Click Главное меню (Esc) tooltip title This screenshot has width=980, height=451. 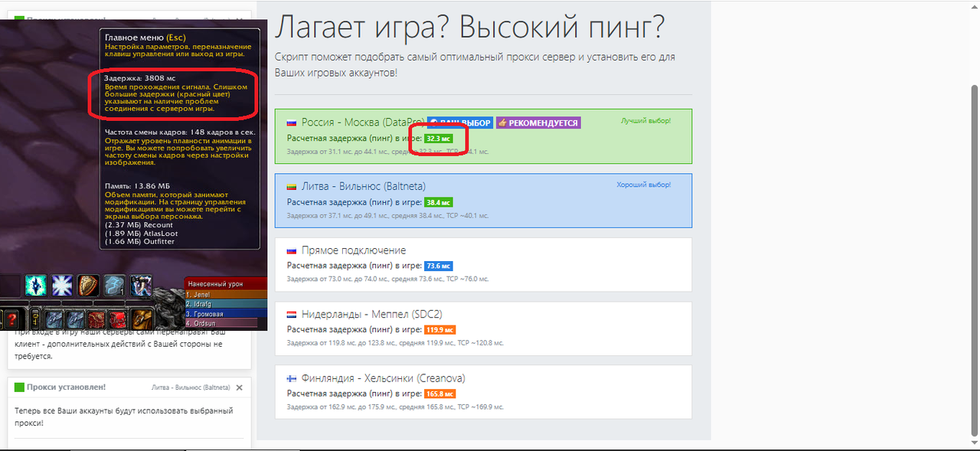click(x=145, y=37)
